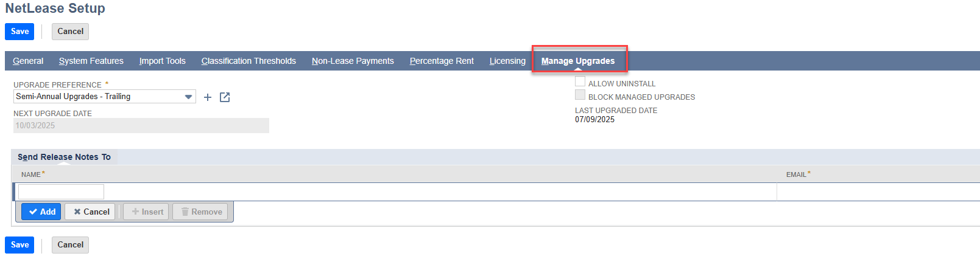Switch to the Percentage Rent tab
The image size is (980, 259).
point(442,61)
